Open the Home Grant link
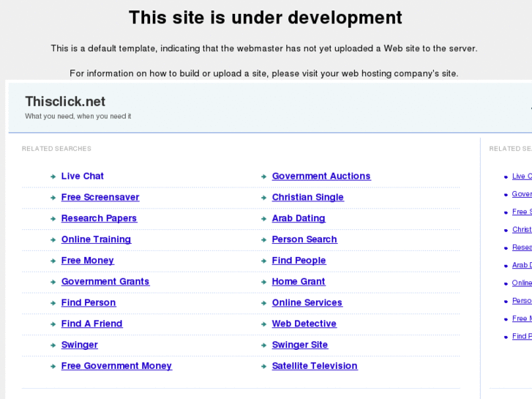 (299, 281)
